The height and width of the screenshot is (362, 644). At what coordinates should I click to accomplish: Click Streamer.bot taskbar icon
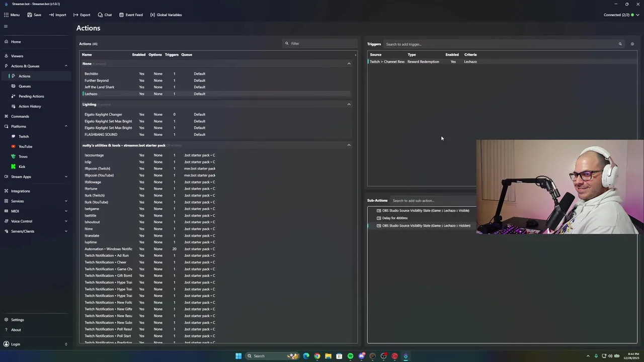click(406, 356)
